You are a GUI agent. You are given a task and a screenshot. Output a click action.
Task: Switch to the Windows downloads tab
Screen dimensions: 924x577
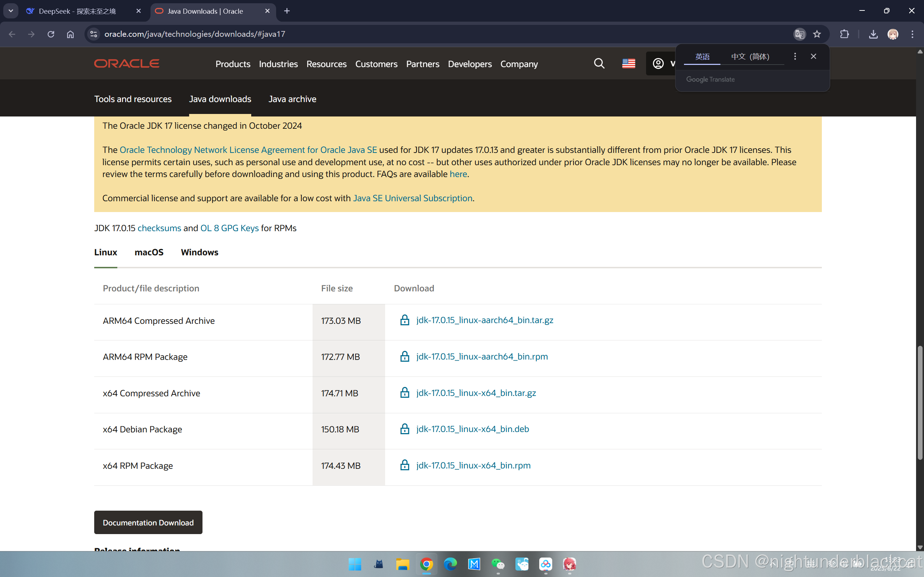point(199,252)
